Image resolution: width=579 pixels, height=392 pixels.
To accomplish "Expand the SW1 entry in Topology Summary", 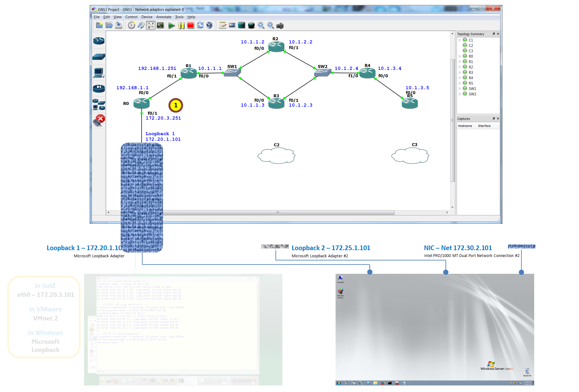I will (460, 89).
